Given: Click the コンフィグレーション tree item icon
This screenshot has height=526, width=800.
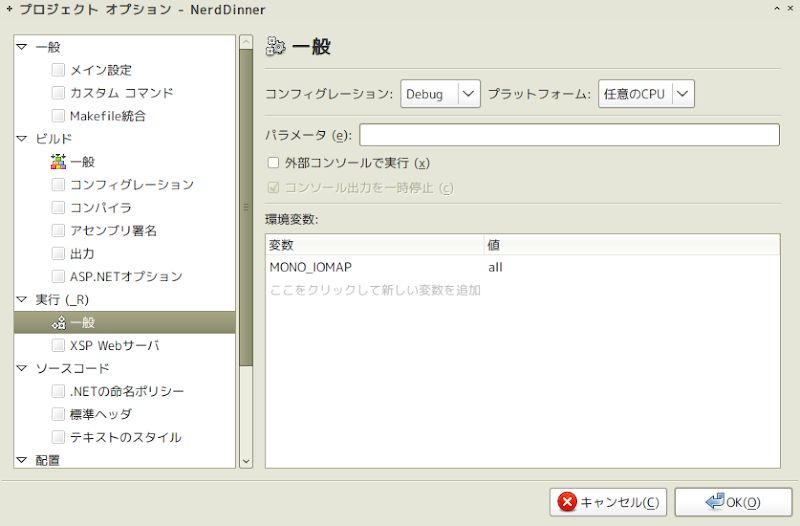Looking at the screenshot, I should coord(58,184).
